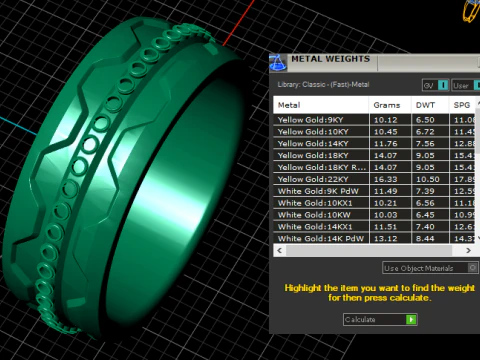Click the 7.56 DWT value
The width and height of the screenshot is (480, 360).
coord(425,144)
